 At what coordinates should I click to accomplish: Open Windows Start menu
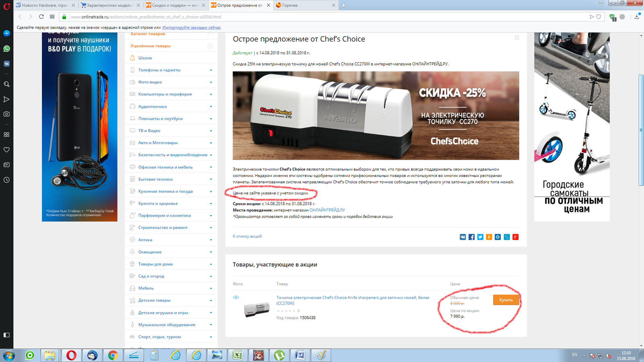[x=8, y=356]
